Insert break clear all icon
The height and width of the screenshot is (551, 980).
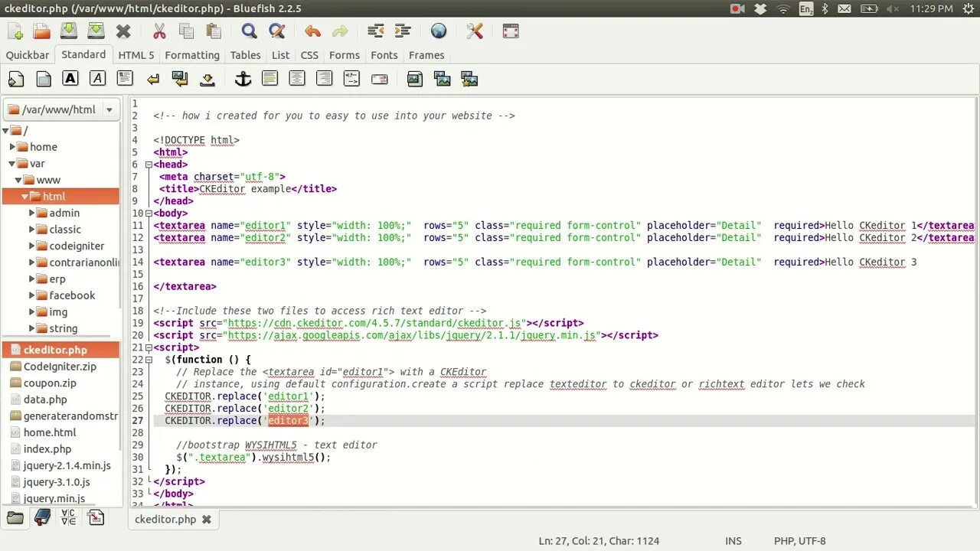pos(180,78)
